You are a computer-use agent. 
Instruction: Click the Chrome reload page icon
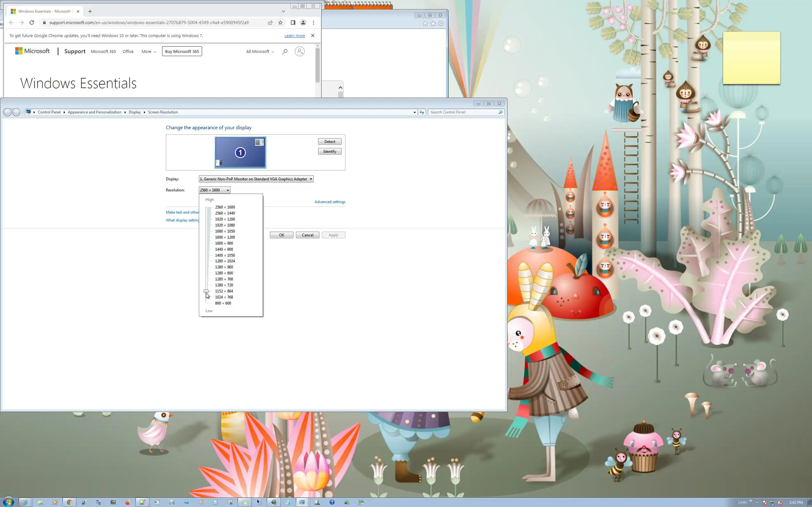click(31, 22)
